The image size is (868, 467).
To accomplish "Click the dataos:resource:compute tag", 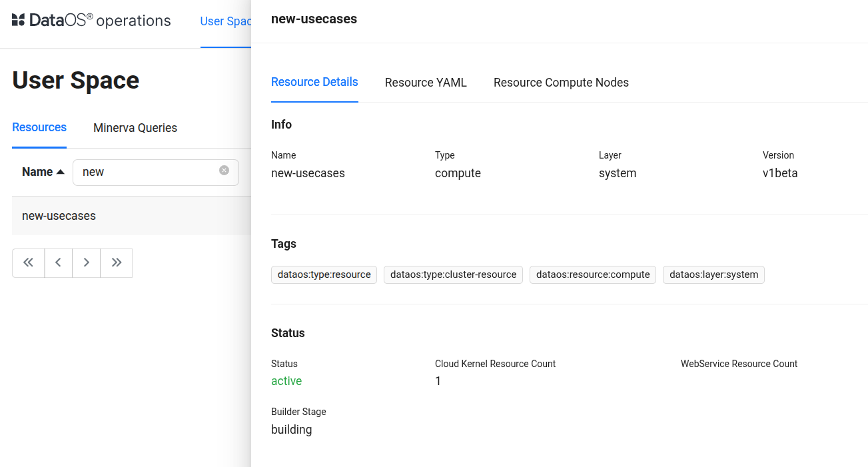I will (x=593, y=274).
